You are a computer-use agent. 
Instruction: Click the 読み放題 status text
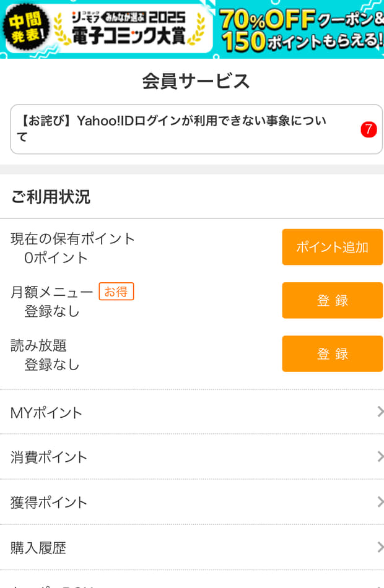pos(52,364)
